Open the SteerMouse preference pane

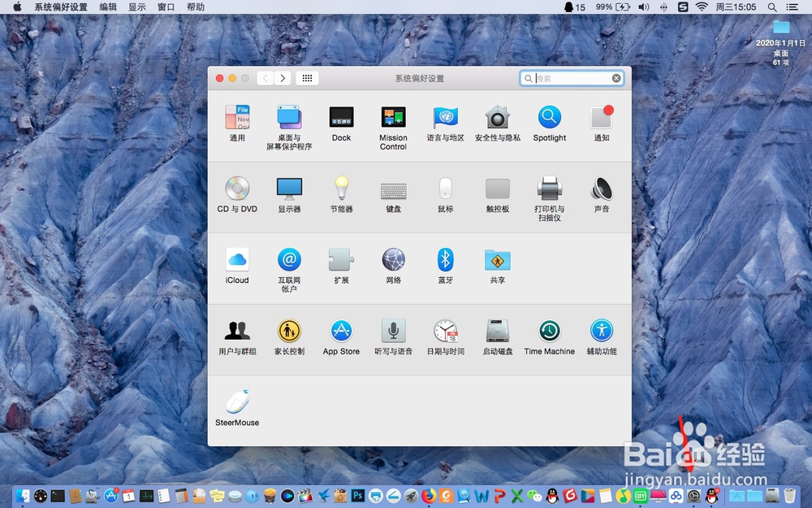pyautogui.click(x=237, y=408)
